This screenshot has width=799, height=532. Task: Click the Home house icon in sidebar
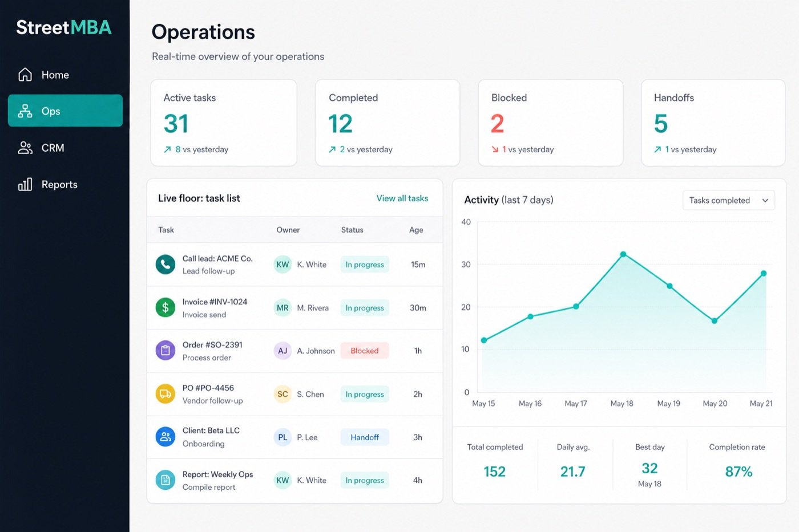click(25, 75)
